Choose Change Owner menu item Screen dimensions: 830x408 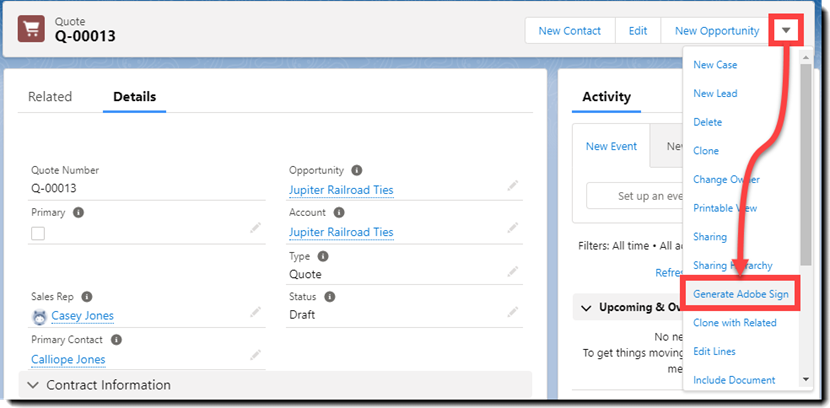[x=726, y=179]
